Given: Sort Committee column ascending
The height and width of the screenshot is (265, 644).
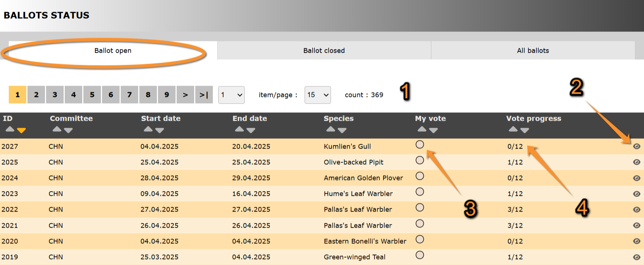Looking at the screenshot, I should coord(57,129).
